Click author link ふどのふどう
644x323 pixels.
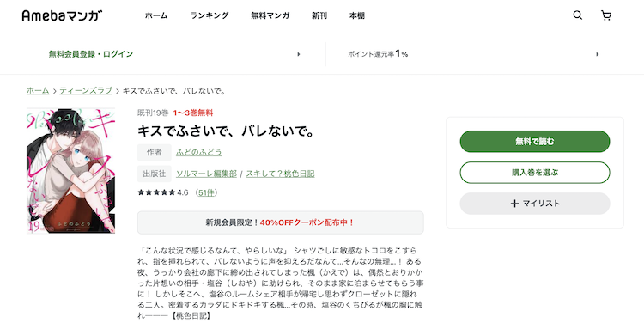click(x=199, y=152)
